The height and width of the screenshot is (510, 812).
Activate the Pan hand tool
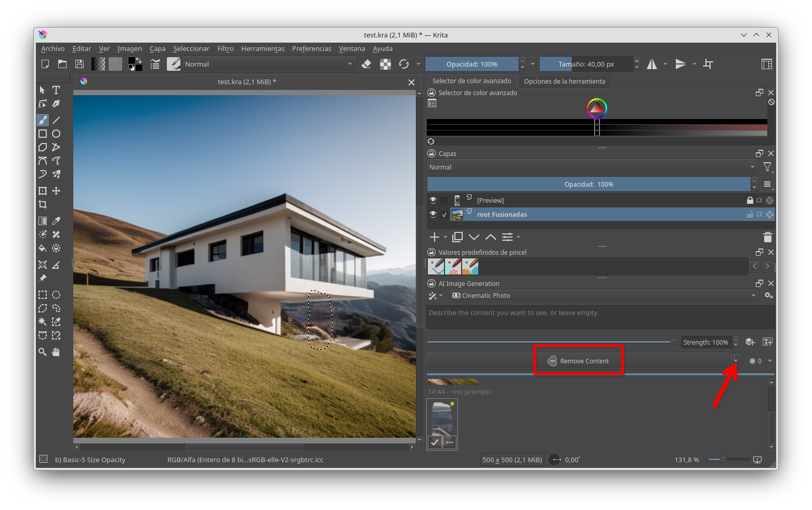[56, 352]
